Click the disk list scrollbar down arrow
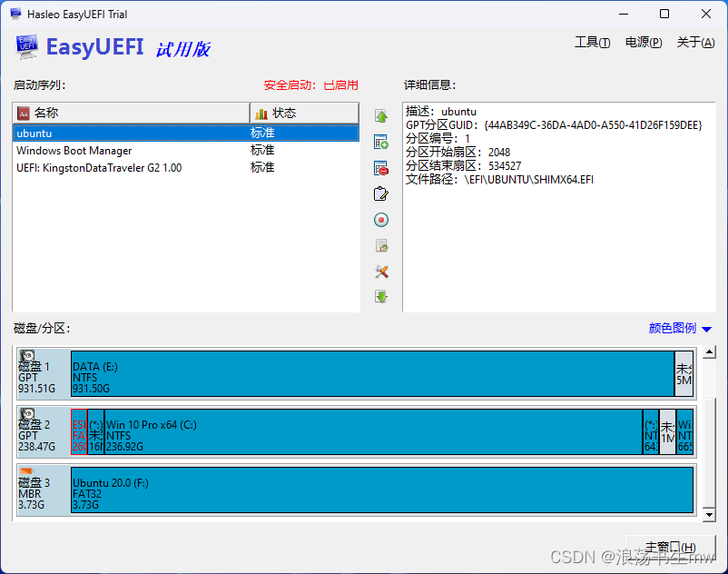 pyautogui.click(x=709, y=515)
